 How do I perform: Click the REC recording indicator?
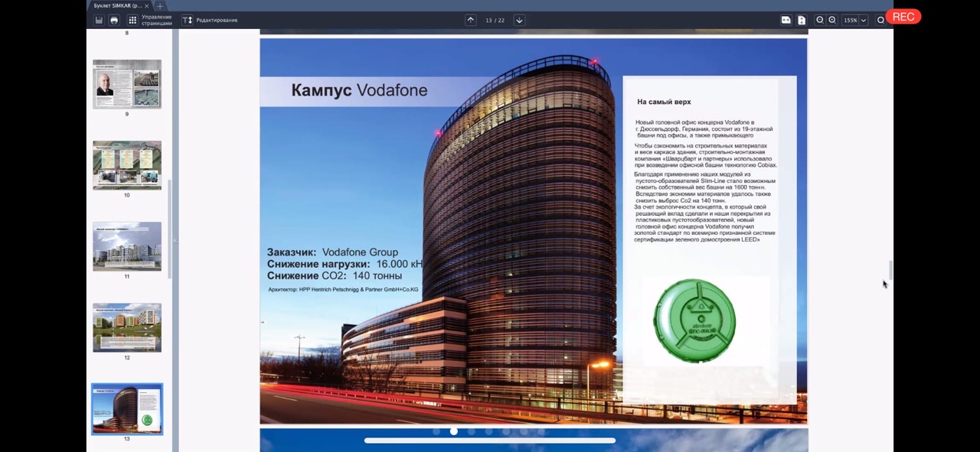(903, 17)
